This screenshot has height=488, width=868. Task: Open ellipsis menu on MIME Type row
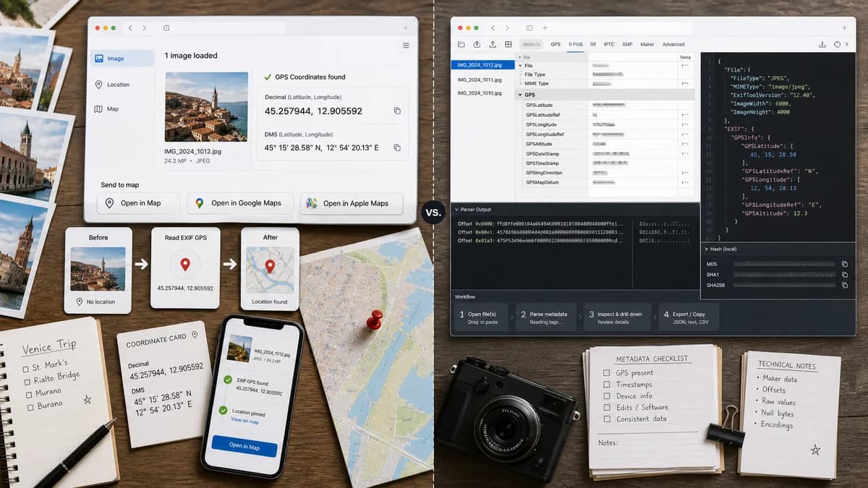(685, 84)
